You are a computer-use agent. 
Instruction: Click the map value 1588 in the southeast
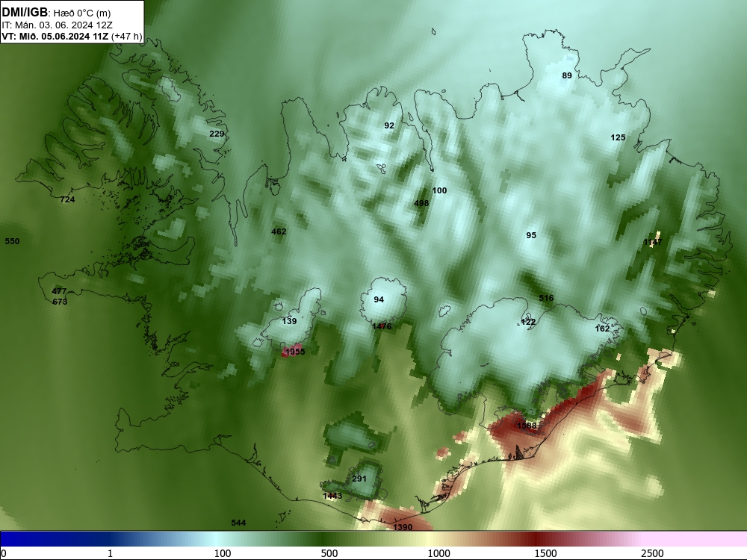[x=527, y=426]
